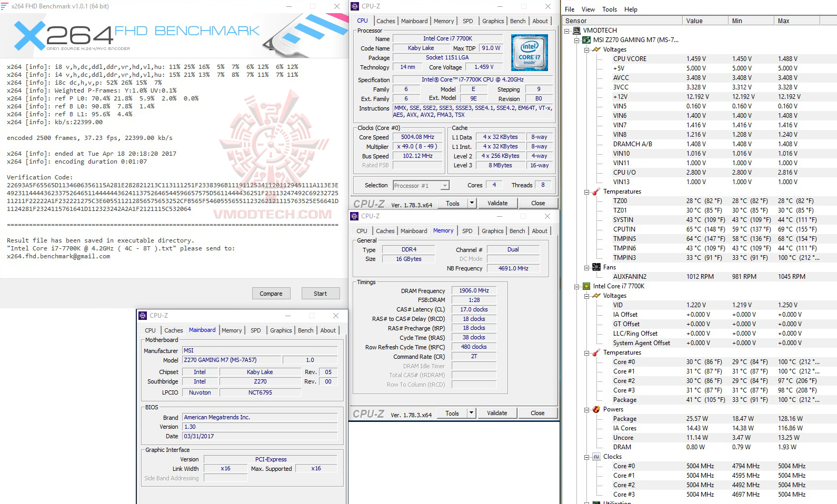
Task: Click the Core Speed 5004.08 MHz field
Action: [418, 137]
